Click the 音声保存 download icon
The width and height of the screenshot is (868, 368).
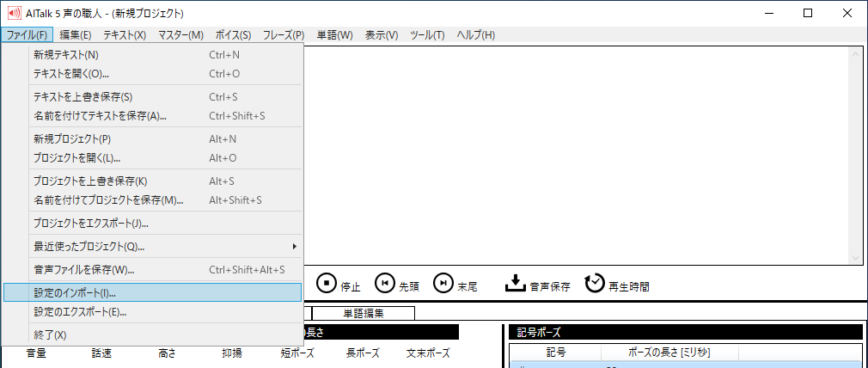tap(515, 283)
